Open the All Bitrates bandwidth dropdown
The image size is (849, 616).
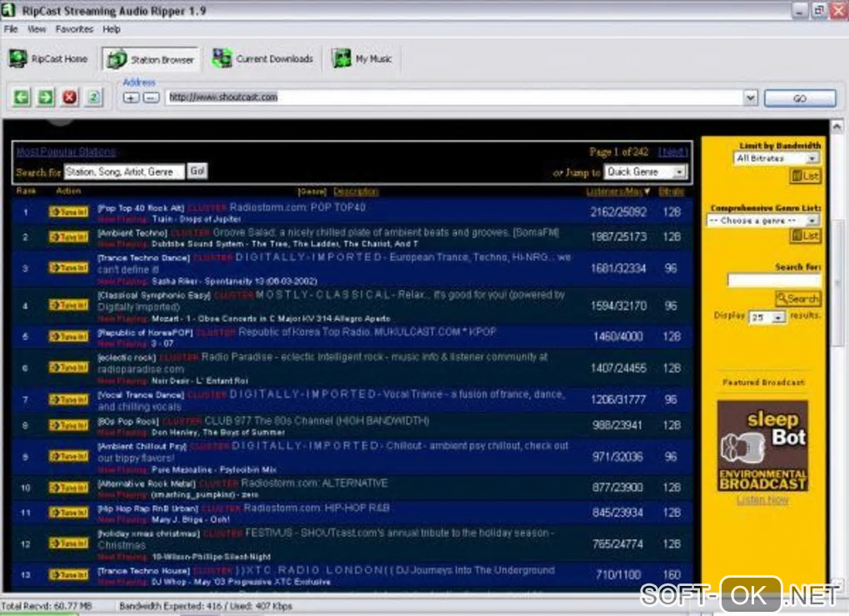tap(777, 158)
